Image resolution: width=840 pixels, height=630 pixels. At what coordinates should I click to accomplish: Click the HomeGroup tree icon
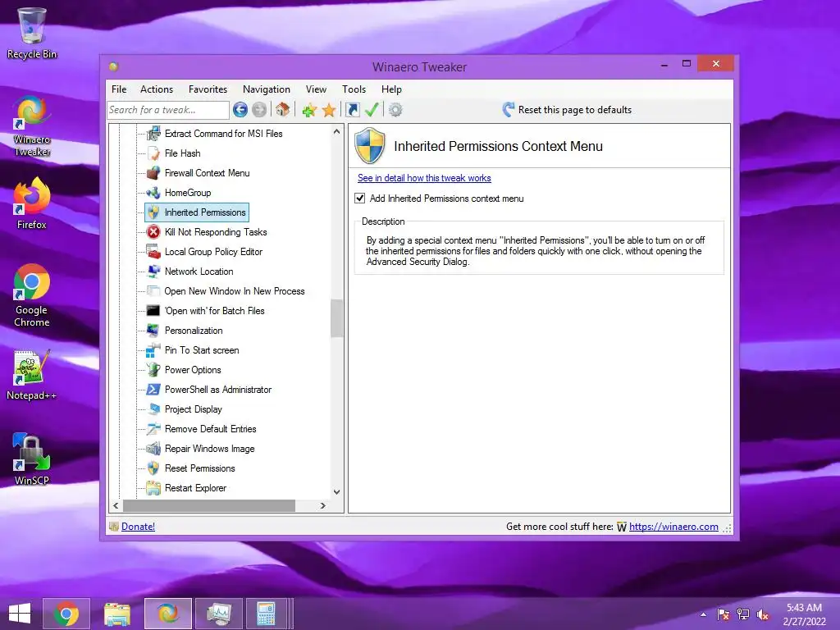(153, 193)
